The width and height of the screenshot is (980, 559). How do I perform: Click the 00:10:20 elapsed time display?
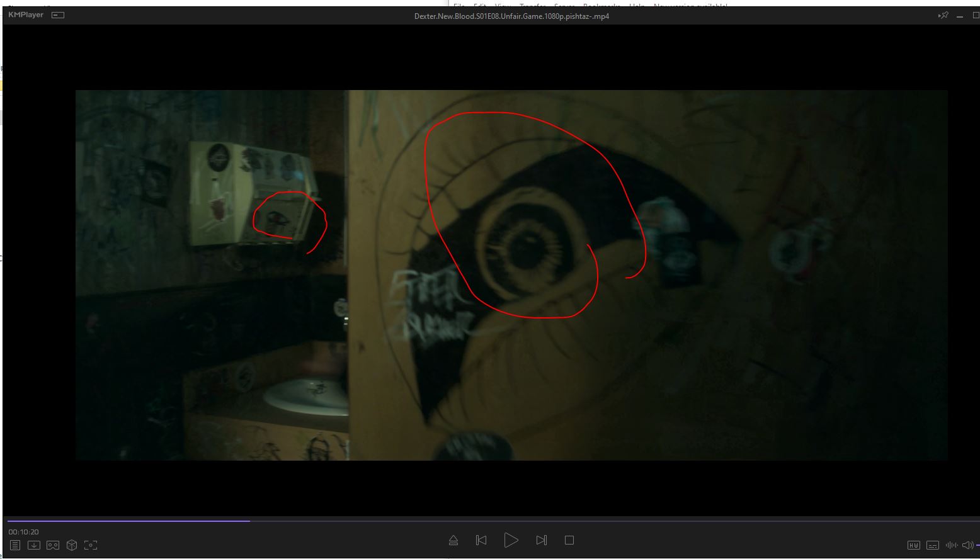click(x=23, y=532)
